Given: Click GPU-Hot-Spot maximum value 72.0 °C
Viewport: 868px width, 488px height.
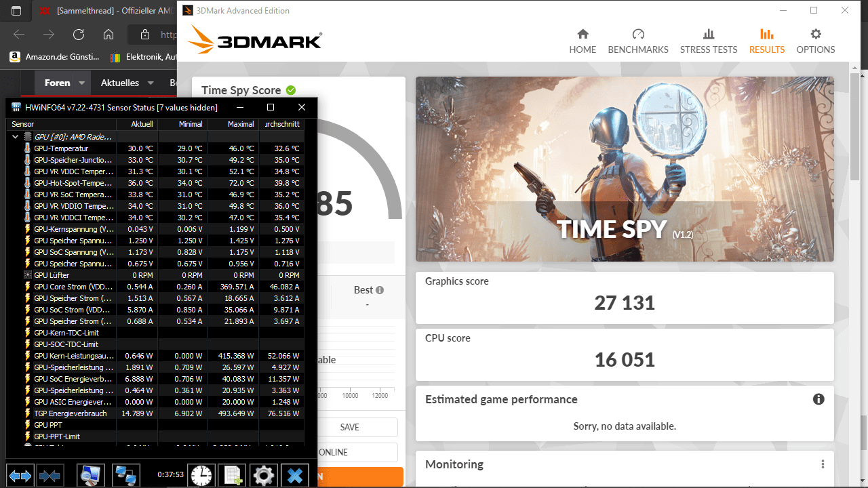Looking at the screenshot, I should (240, 183).
